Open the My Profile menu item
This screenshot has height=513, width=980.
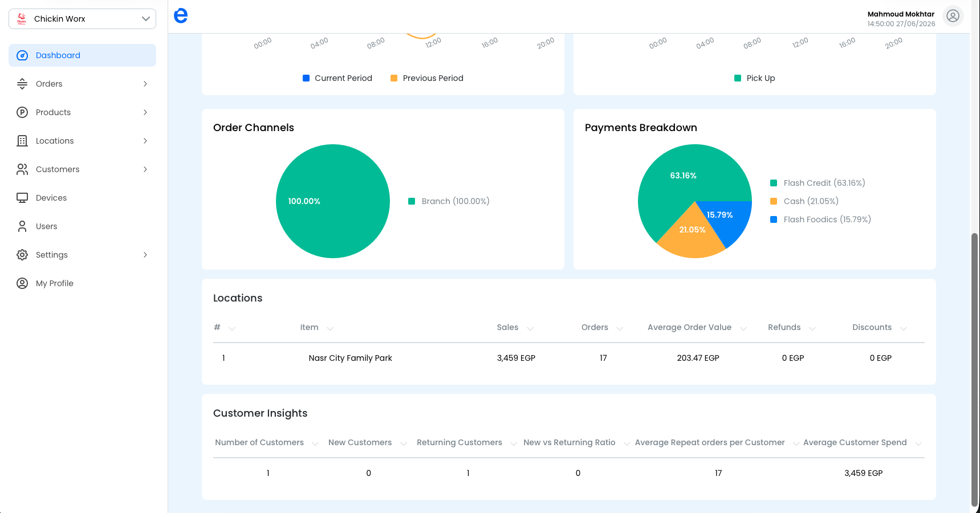[x=82, y=283]
